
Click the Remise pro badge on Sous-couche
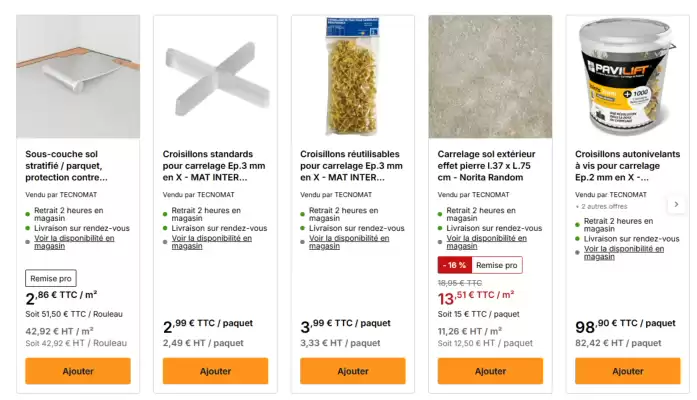[51, 278]
